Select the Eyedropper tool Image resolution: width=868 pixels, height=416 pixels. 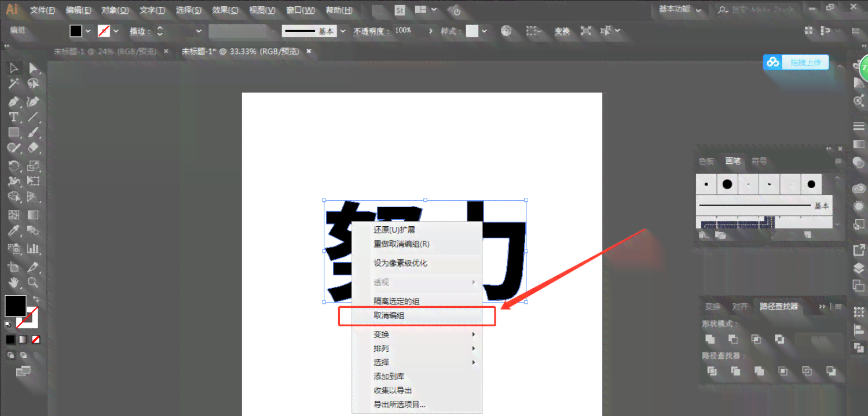[x=14, y=231]
